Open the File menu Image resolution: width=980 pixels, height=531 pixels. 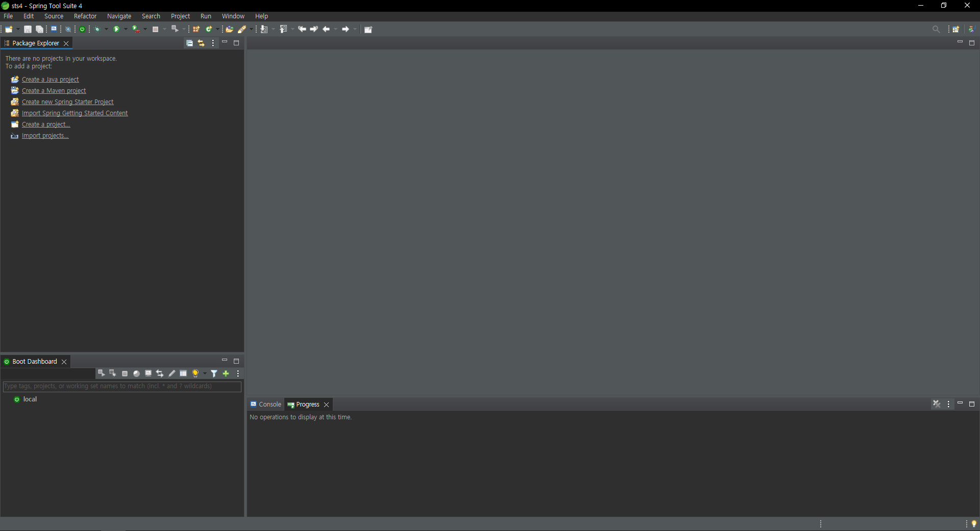point(8,16)
